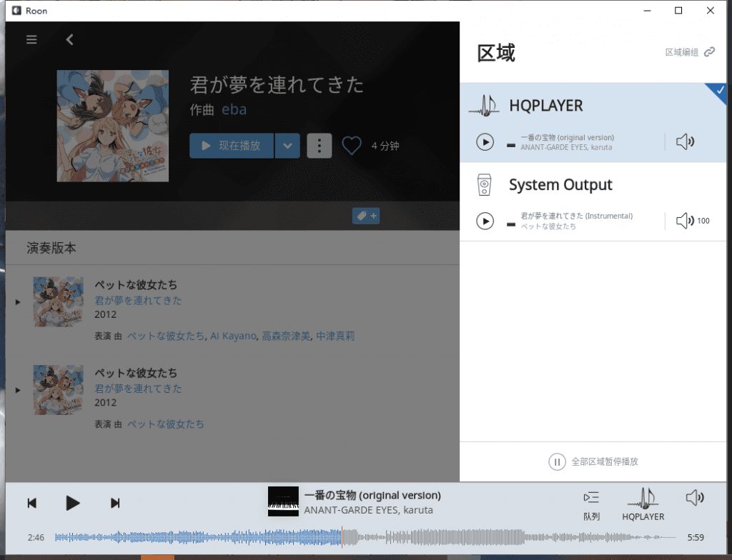Screen dimensions: 732x560
Task: Click 区域编组 zone grouping link
Action: [x=689, y=52]
